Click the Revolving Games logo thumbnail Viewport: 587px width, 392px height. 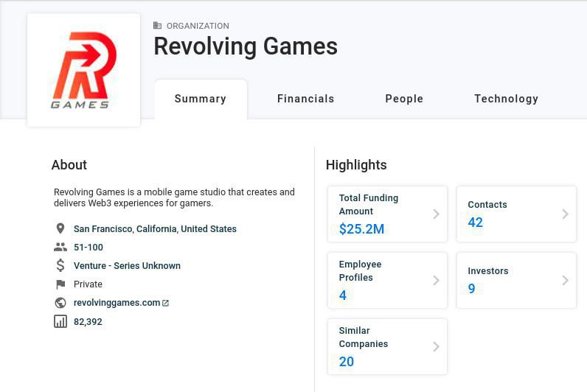pos(83,70)
